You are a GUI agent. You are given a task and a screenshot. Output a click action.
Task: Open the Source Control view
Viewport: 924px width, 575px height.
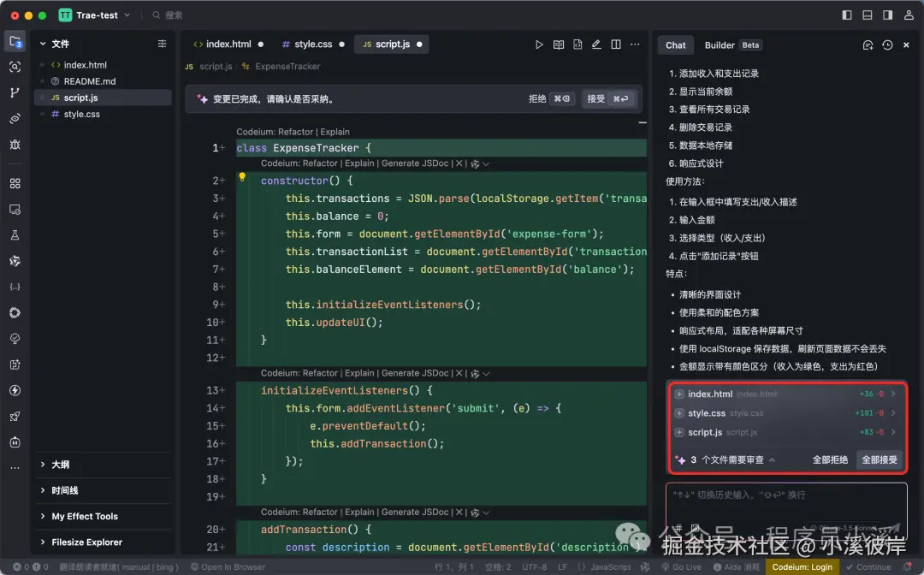(x=15, y=90)
